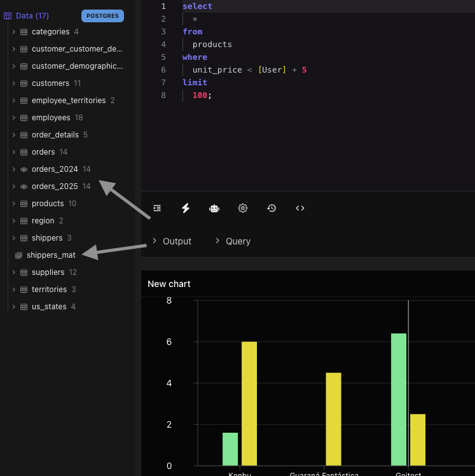The image size is (475, 476).
Task: Click the yellow bar for Geitost
Action: (x=418, y=440)
